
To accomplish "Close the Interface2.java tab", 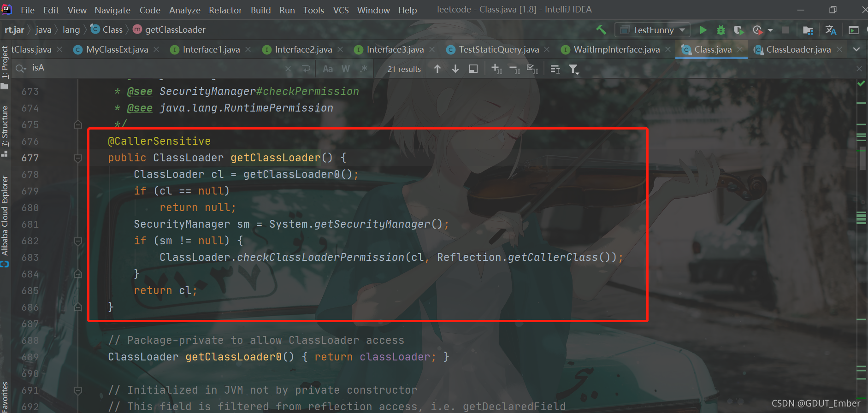I will pyautogui.click(x=340, y=49).
